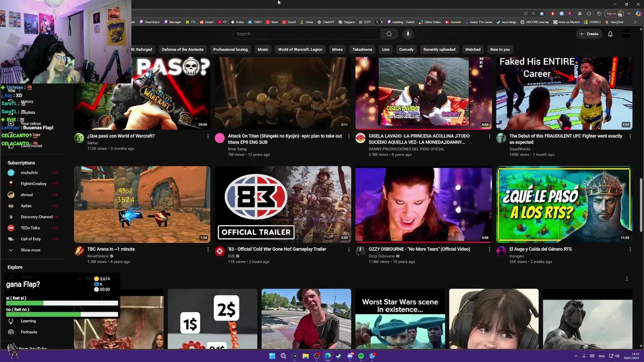Open YouTube notifications bell
644x362 pixels.
click(x=610, y=34)
